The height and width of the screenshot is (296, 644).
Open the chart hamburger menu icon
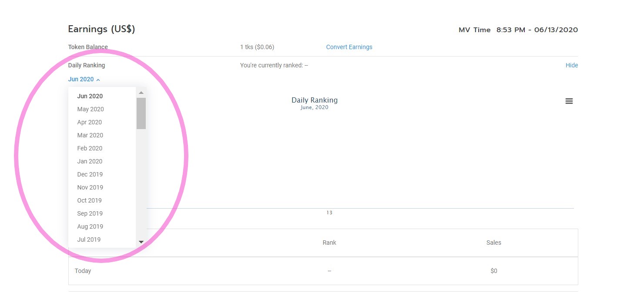pyautogui.click(x=569, y=101)
